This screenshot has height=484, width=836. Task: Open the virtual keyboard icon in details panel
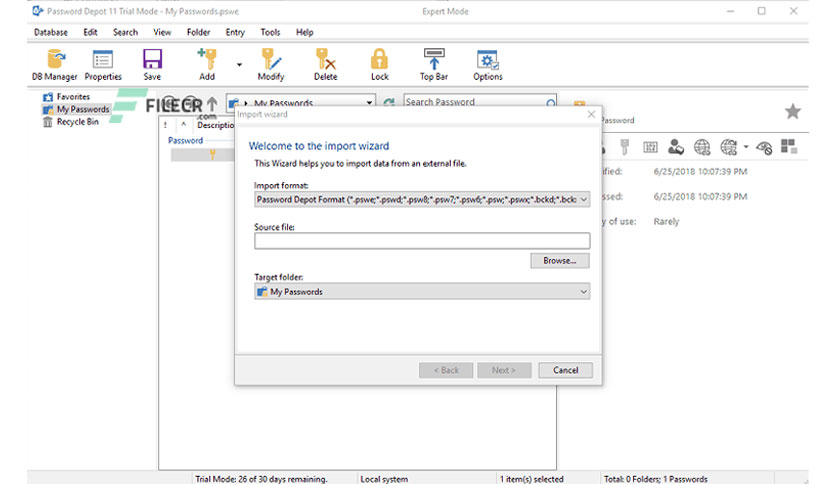pyautogui.click(x=650, y=147)
